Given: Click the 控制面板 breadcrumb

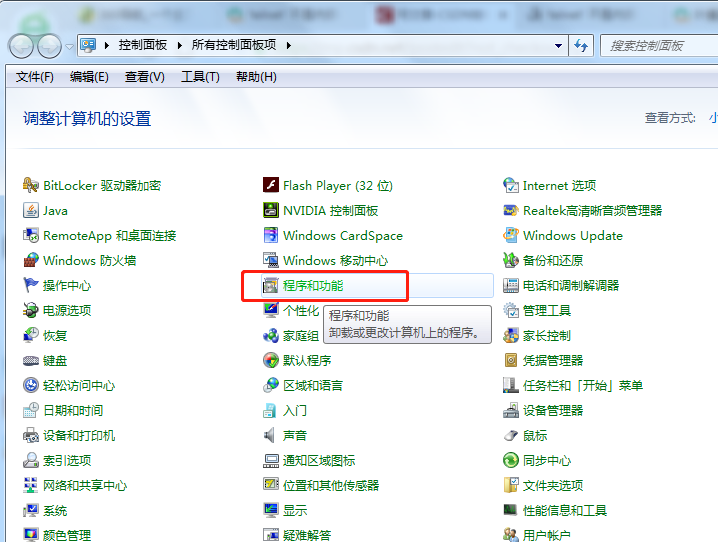Looking at the screenshot, I should [142, 45].
